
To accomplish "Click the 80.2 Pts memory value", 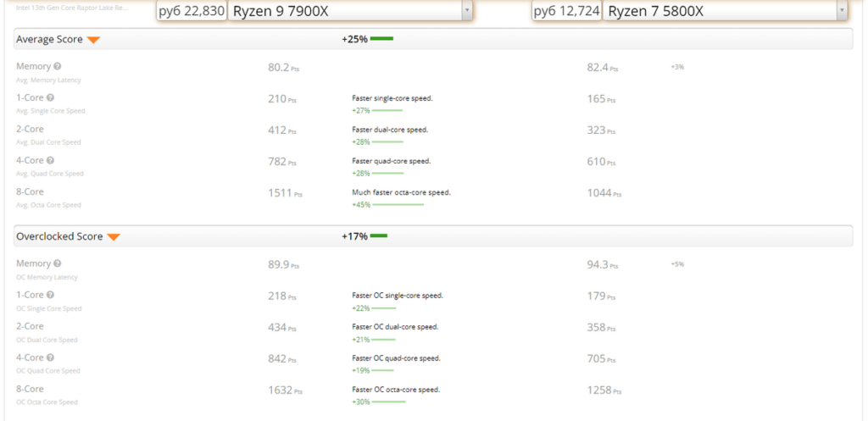I will (283, 68).
